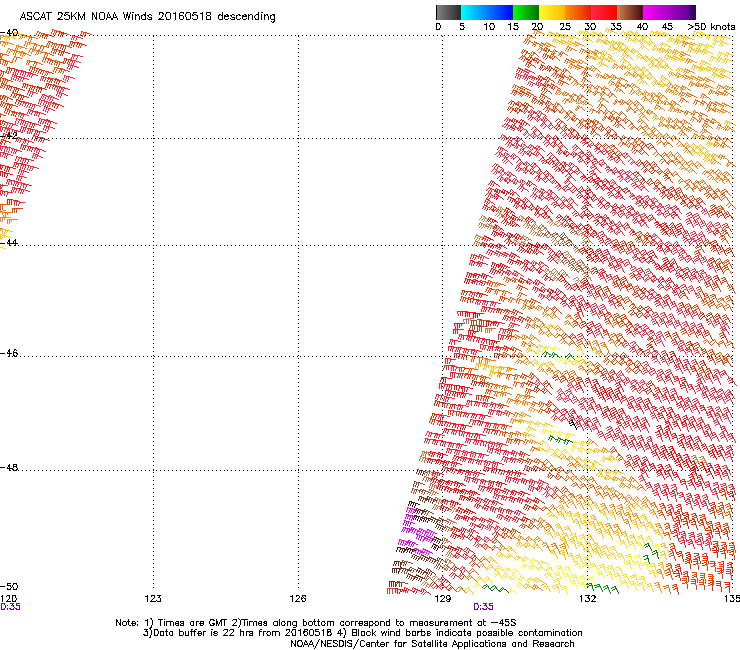
Task: Click the '25' legend scale label
Action: [565, 27]
